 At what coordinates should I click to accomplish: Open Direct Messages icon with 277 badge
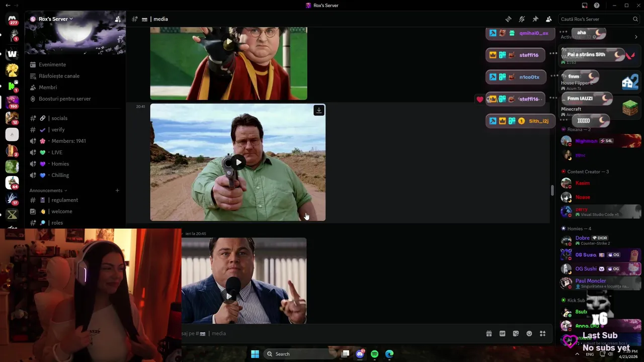[x=12, y=20]
